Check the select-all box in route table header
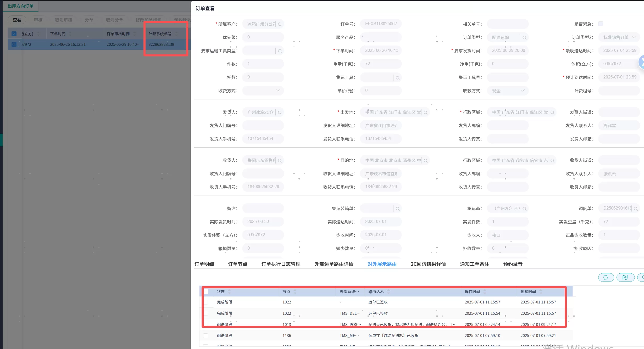644x349 pixels. click(x=206, y=291)
